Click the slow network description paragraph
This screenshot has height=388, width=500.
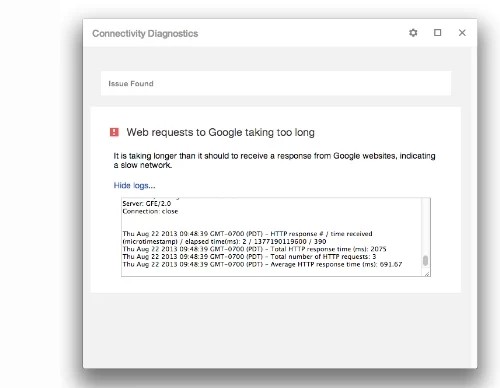point(274,160)
